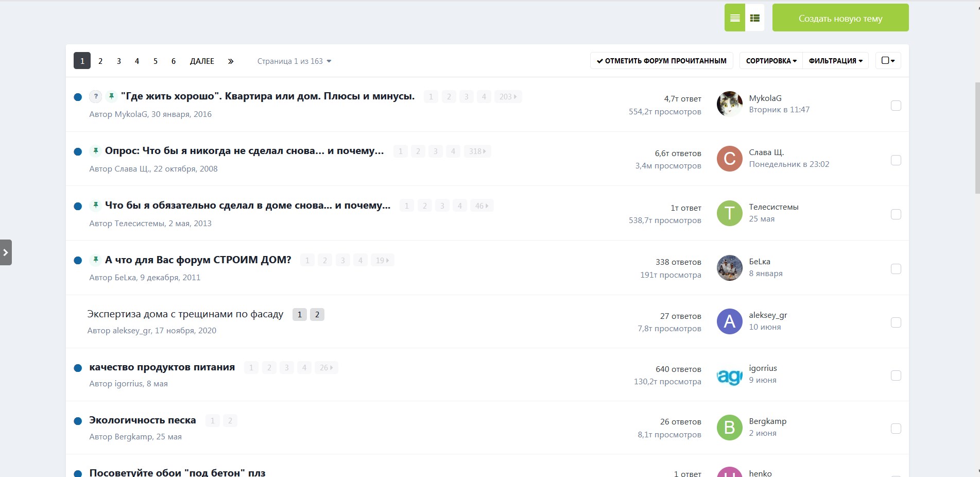The height and width of the screenshot is (477, 980).
Task: Select current pagination page 1
Action: (82, 61)
